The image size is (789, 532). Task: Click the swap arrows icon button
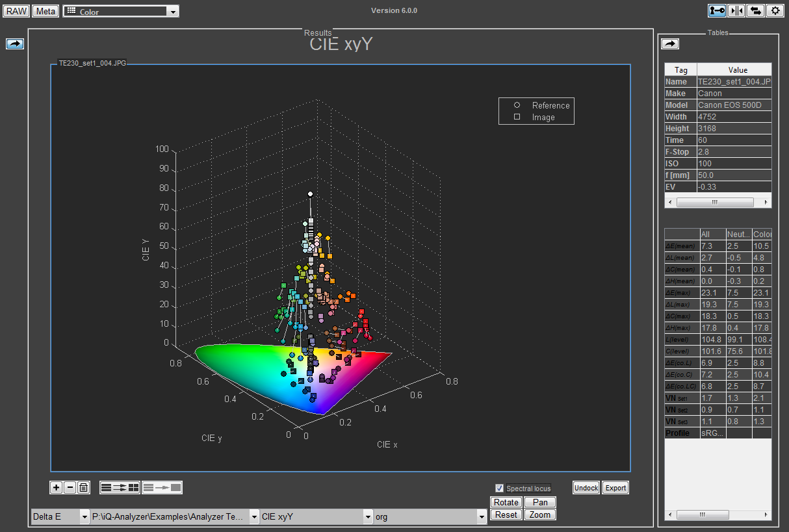pyautogui.click(x=755, y=10)
